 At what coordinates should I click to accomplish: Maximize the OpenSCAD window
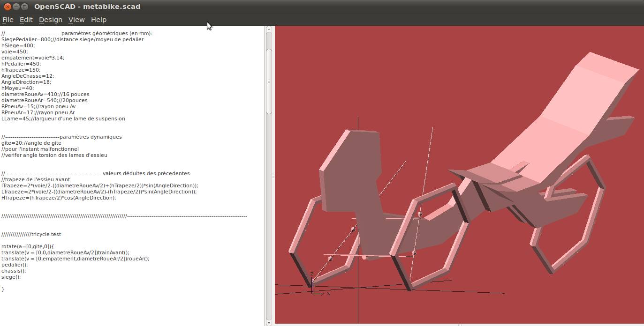click(24, 7)
